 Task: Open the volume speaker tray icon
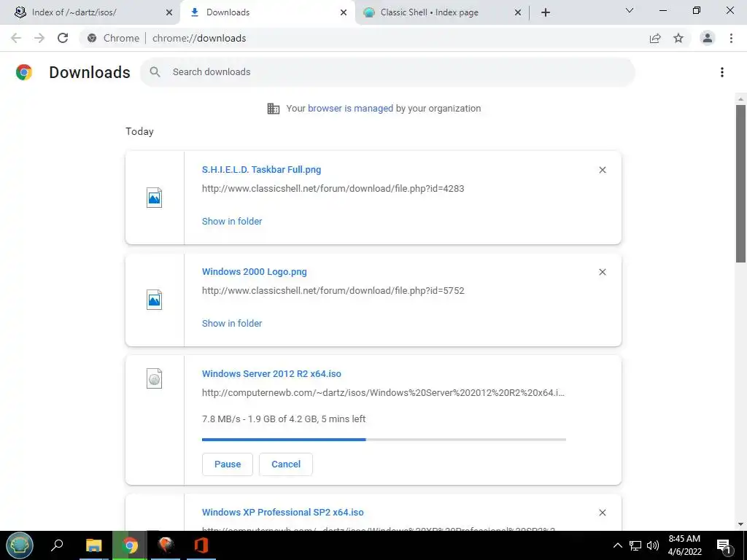[653, 545]
